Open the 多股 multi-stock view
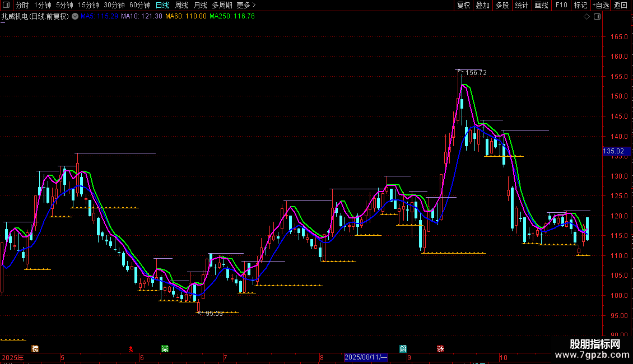This screenshot has width=633, height=364. [x=502, y=5]
